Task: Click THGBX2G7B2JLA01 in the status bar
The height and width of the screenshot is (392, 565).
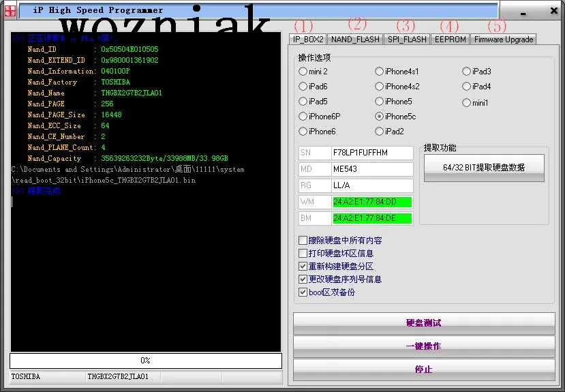Action: click(123, 376)
